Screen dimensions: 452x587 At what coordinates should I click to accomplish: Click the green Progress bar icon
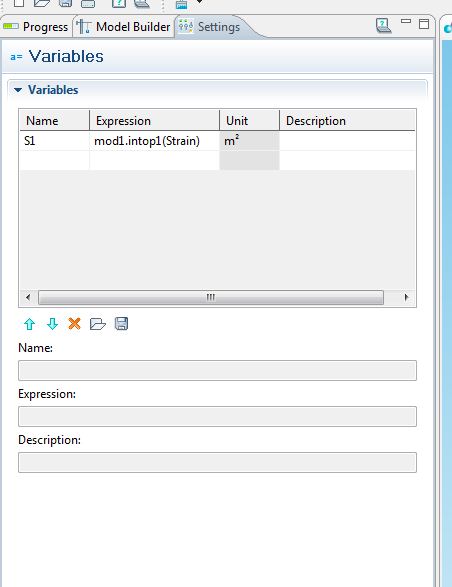[x=10, y=26]
